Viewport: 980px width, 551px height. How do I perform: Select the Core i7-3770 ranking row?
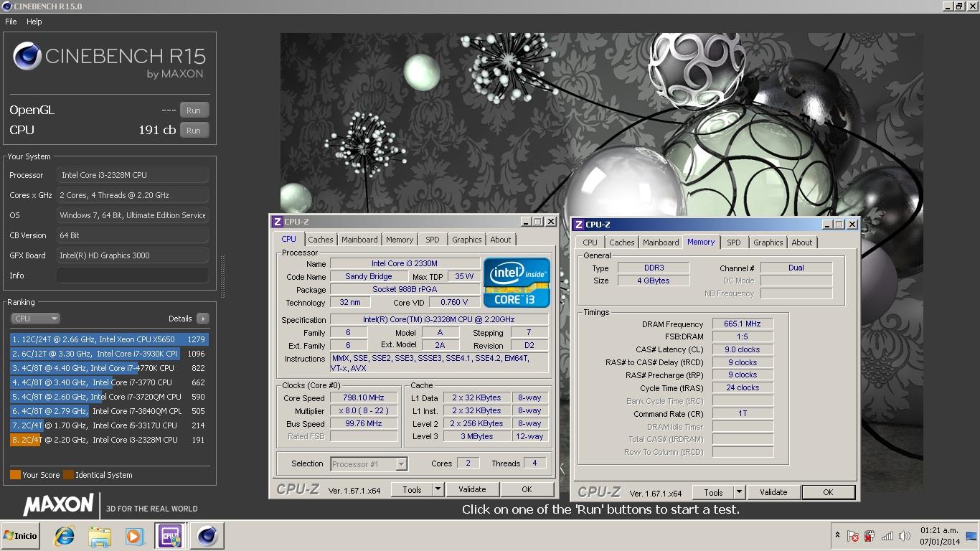tap(108, 382)
